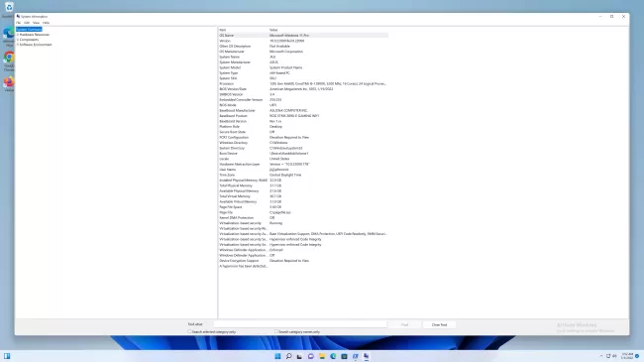Select the PCR7 Configuration row
The image size is (644, 362).
(303, 137)
